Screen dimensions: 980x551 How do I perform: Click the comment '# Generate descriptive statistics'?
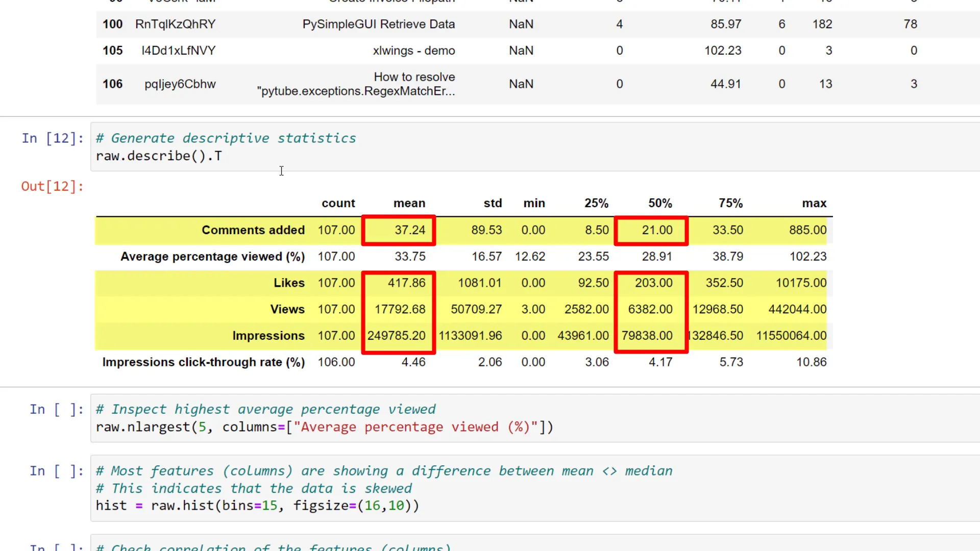226,138
